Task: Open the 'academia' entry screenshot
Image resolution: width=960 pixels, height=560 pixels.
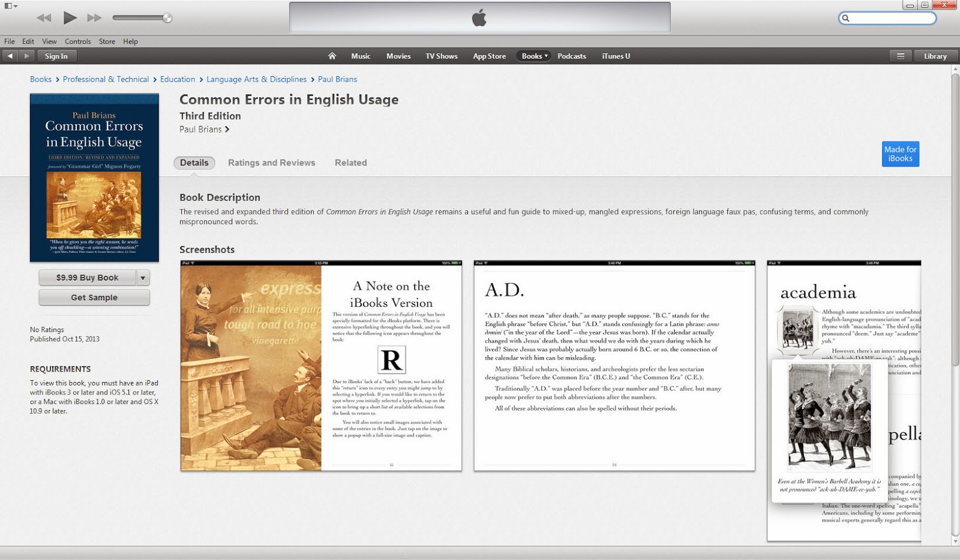Action: (x=844, y=401)
